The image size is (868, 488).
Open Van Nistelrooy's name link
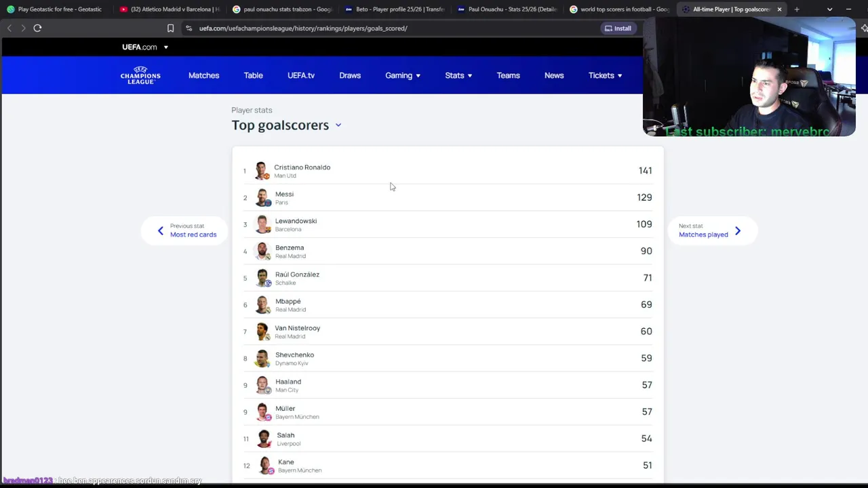click(297, 328)
